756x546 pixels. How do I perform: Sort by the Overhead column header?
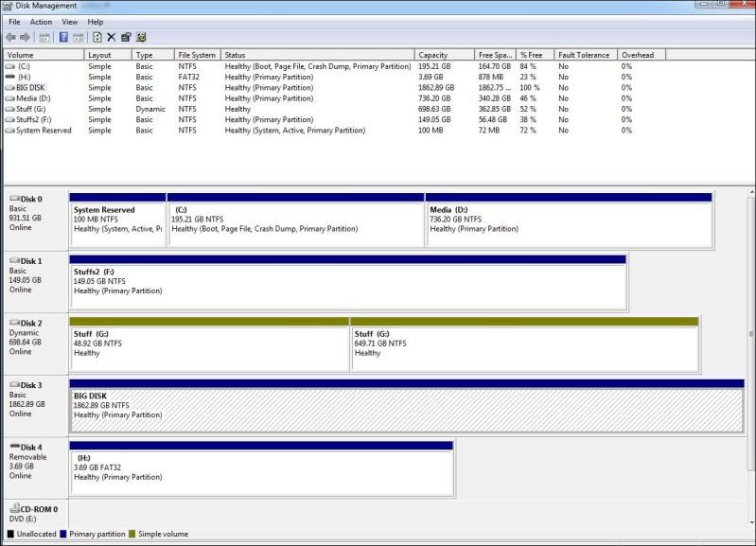642,55
